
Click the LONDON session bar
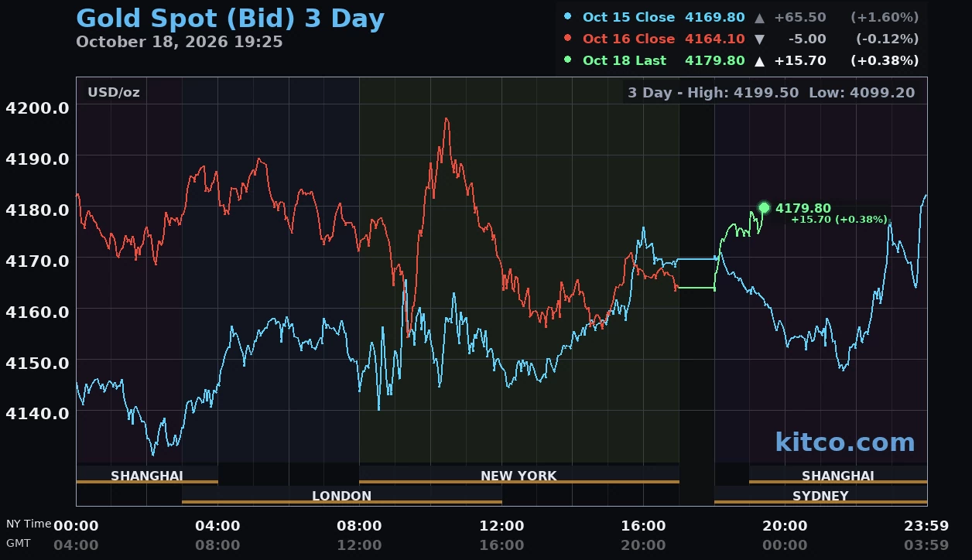(341, 495)
